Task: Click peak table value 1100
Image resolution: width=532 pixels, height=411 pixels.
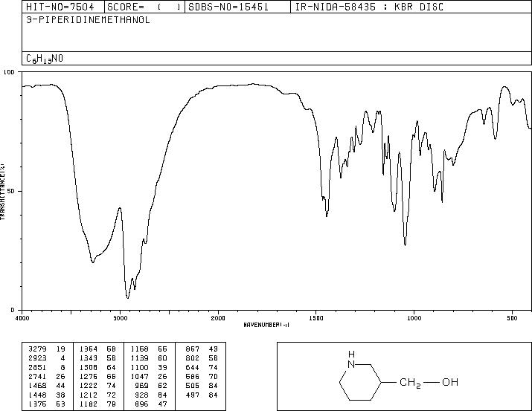Action: (139, 367)
